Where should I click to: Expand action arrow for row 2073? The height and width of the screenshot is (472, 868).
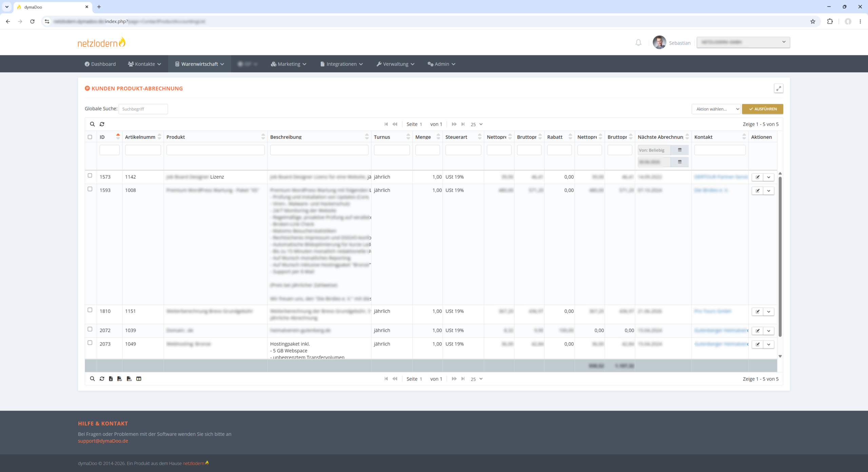point(769,344)
